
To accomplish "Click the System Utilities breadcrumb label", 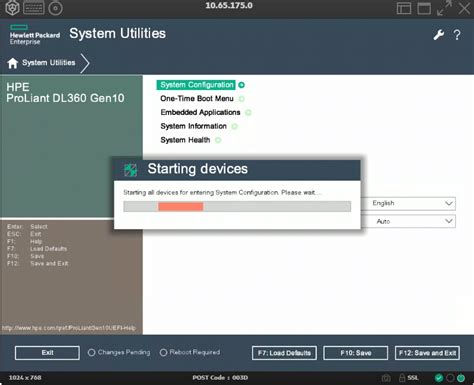I will pyautogui.click(x=49, y=63).
